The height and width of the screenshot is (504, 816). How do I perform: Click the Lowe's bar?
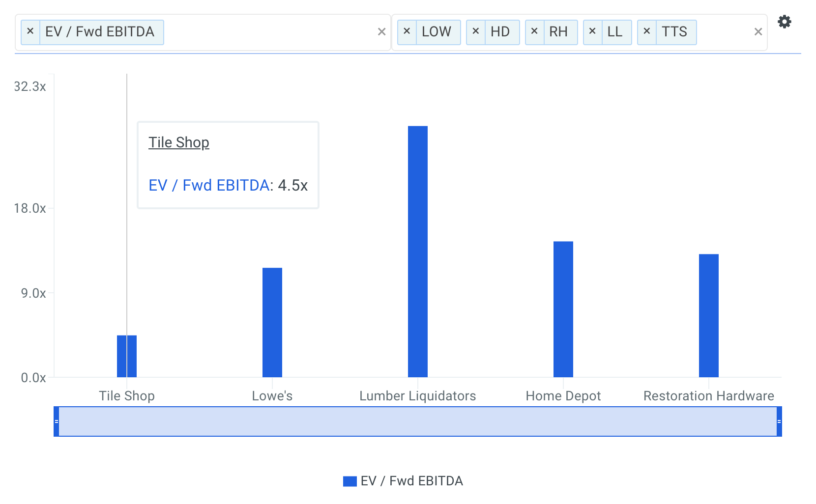pos(272,322)
